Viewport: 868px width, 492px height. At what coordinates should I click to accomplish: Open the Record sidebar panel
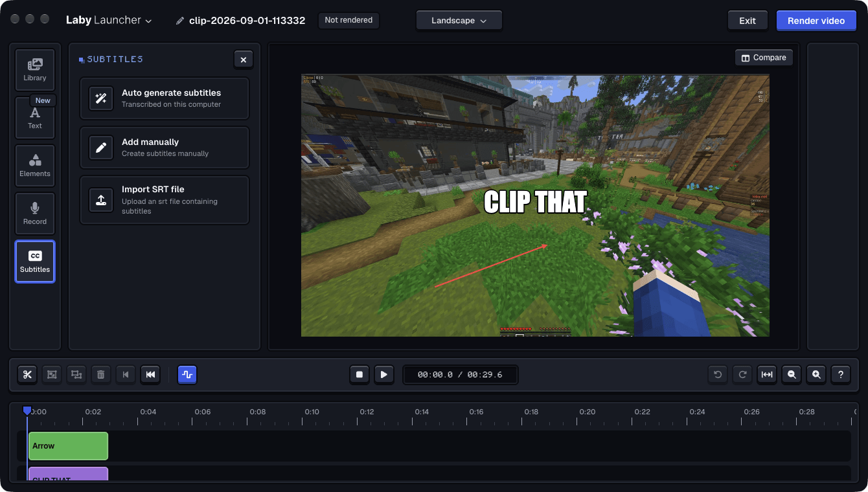click(x=35, y=214)
